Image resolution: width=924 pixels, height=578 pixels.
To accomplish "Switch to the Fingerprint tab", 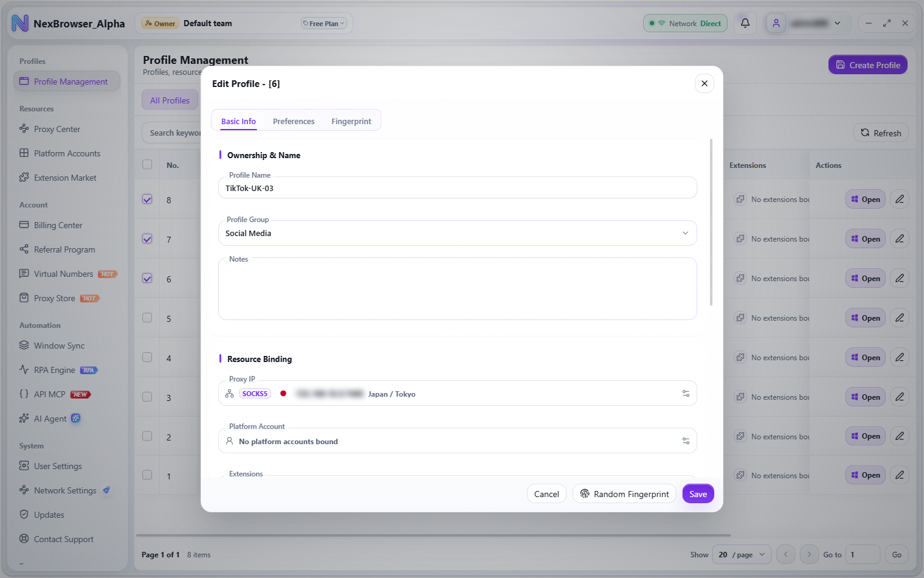I will 351,121.
